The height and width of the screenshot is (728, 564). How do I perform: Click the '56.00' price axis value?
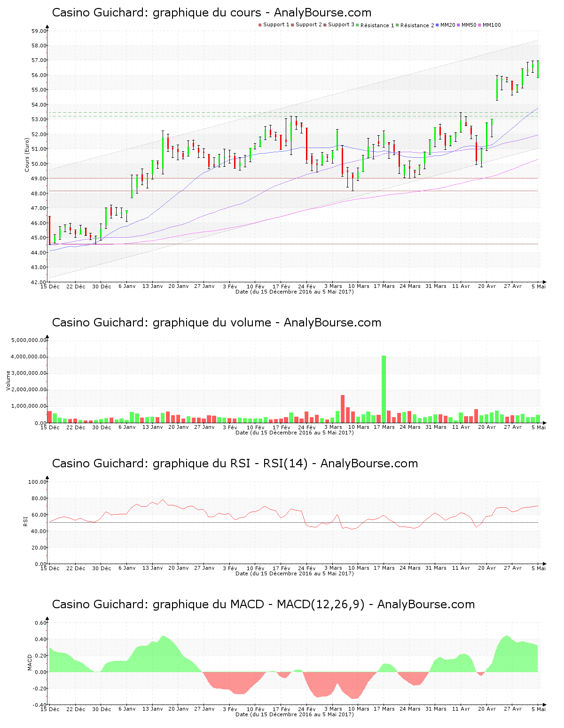pyautogui.click(x=39, y=75)
